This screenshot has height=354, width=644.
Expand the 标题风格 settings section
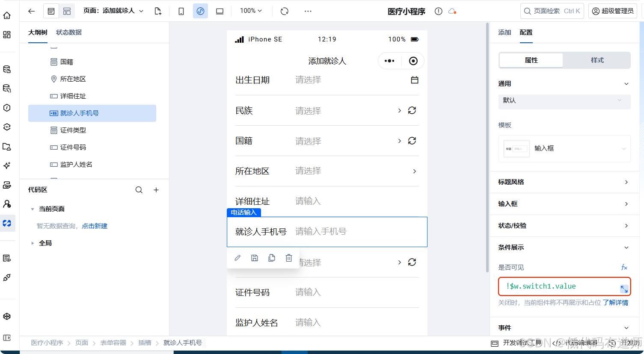(x=564, y=182)
